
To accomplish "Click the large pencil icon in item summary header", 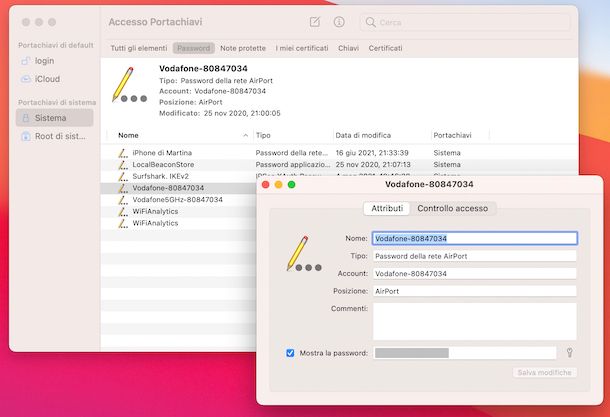I will (x=129, y=85).
